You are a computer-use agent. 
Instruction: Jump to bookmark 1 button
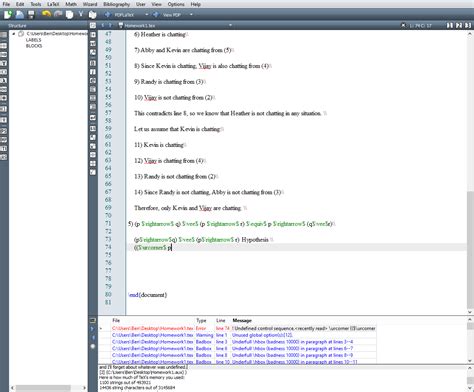pyautogui.click(x=450, y=25)
